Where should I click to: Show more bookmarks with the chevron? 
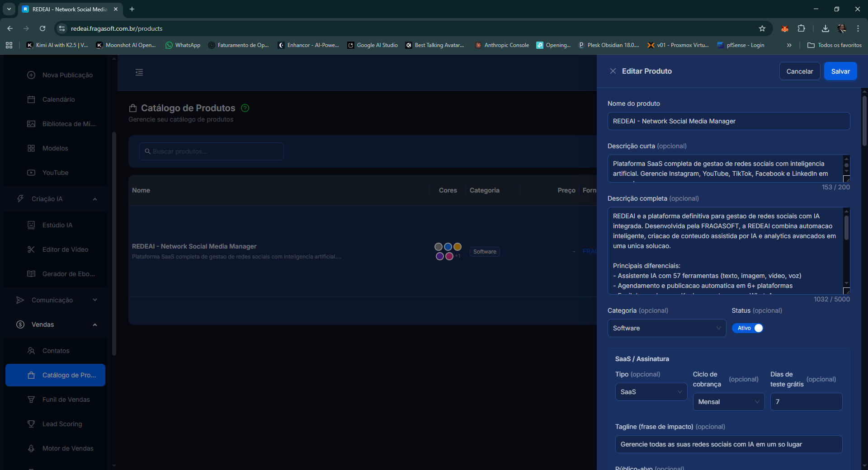(789, 45)
